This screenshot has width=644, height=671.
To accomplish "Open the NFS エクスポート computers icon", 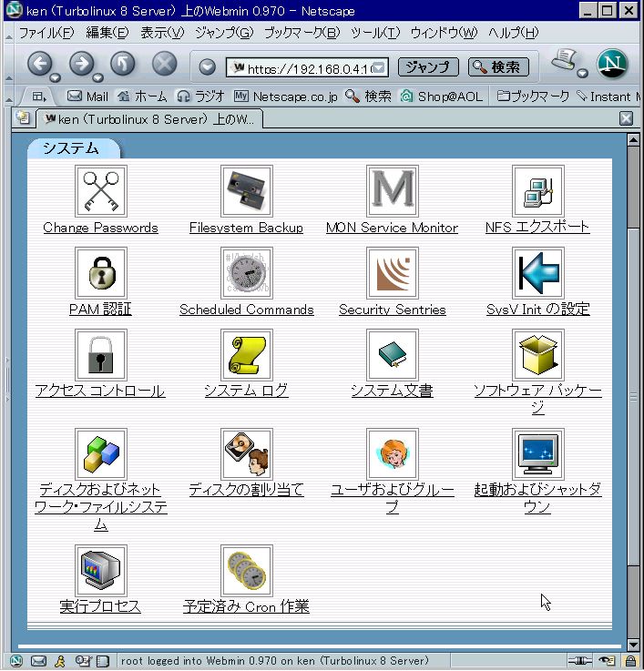I will (537, 191).
